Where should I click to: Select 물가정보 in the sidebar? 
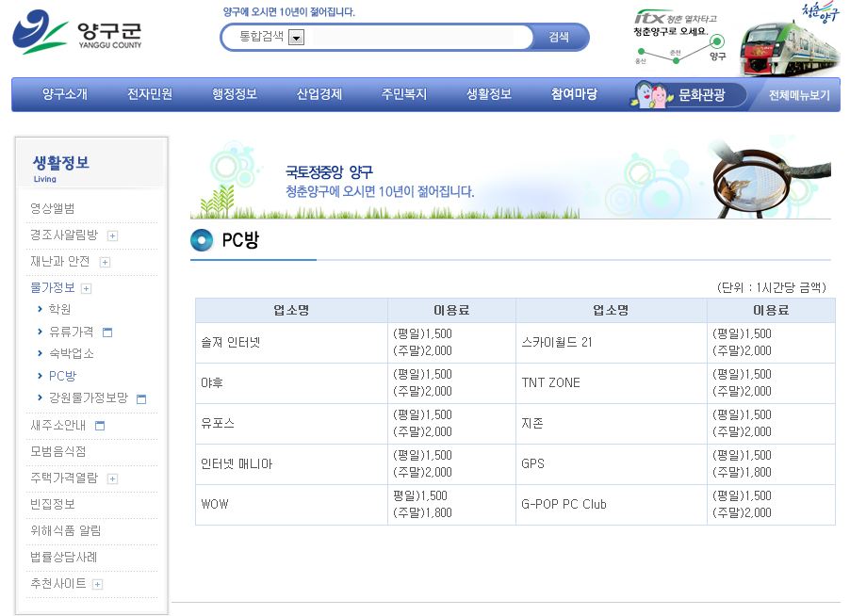click(x=53, y=287)
